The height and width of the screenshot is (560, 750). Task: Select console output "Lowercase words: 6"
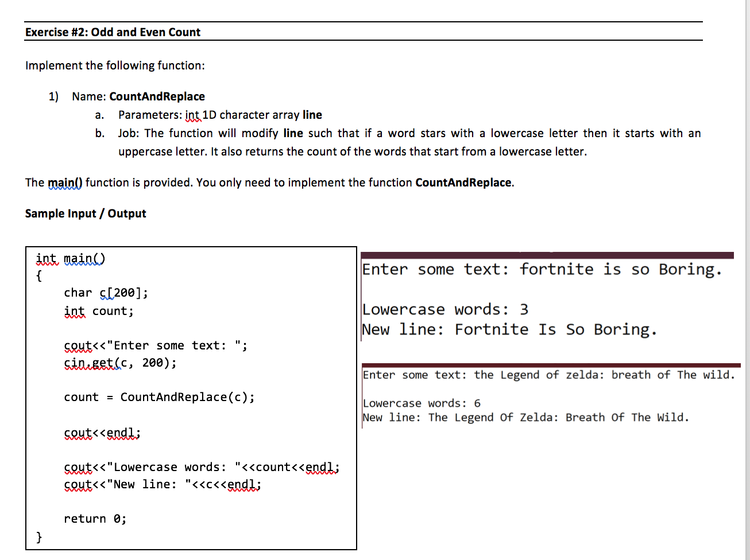point(422,403)
